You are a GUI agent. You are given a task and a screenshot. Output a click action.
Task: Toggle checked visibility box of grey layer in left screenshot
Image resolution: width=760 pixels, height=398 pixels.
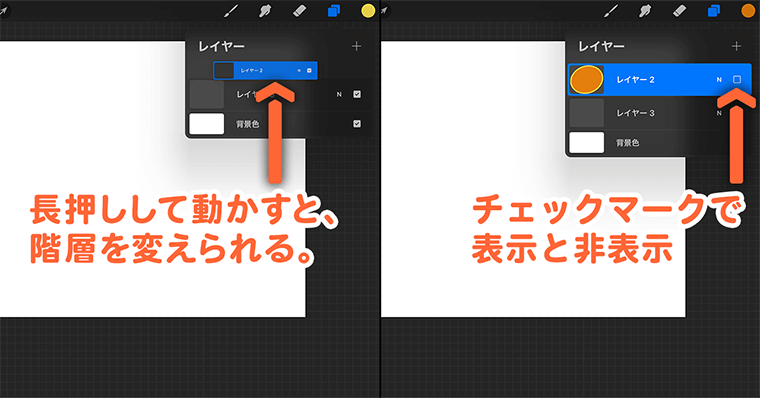357,94
